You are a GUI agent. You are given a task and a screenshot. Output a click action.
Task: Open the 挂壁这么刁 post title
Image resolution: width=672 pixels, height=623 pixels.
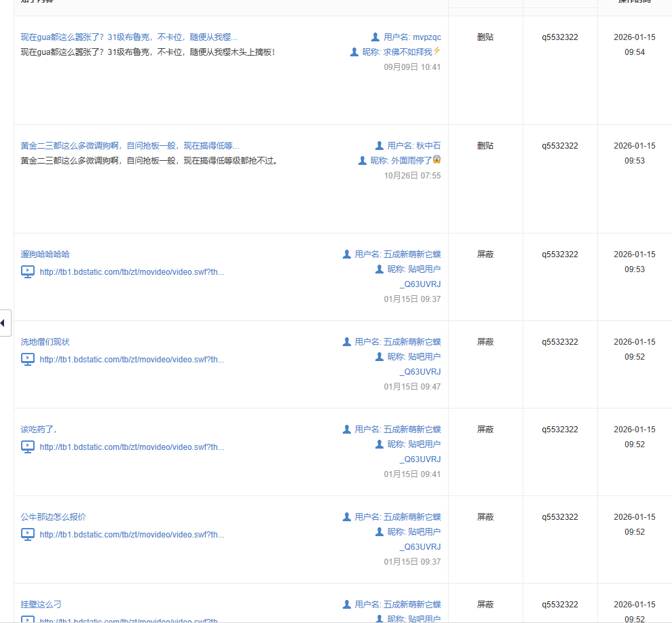(41, 605)
